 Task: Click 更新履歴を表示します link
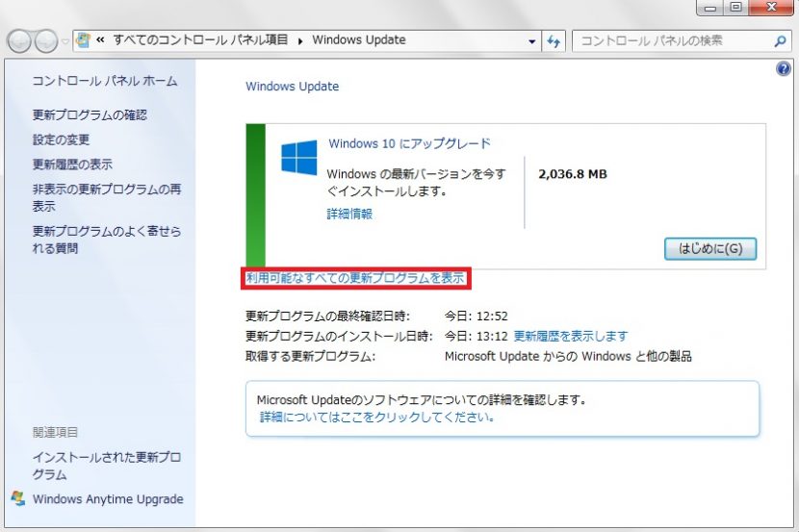[571, 336]
